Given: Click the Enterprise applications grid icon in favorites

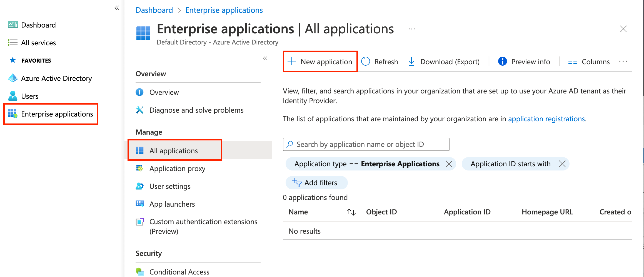Looking at the screenshot, I should coord(13,113).
